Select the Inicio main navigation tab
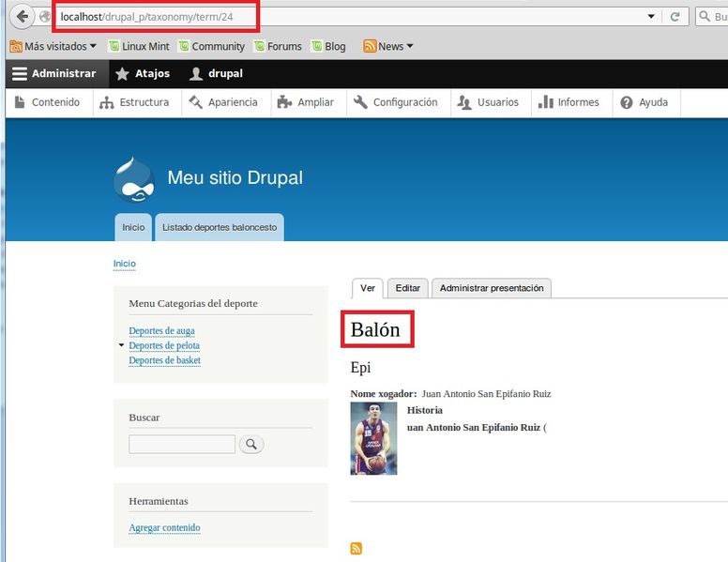 pyautogui.click(x=133, y=227)
